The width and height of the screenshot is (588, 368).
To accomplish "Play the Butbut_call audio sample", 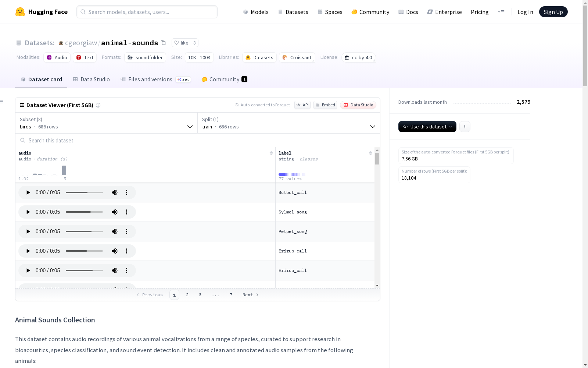I will 28,192.
